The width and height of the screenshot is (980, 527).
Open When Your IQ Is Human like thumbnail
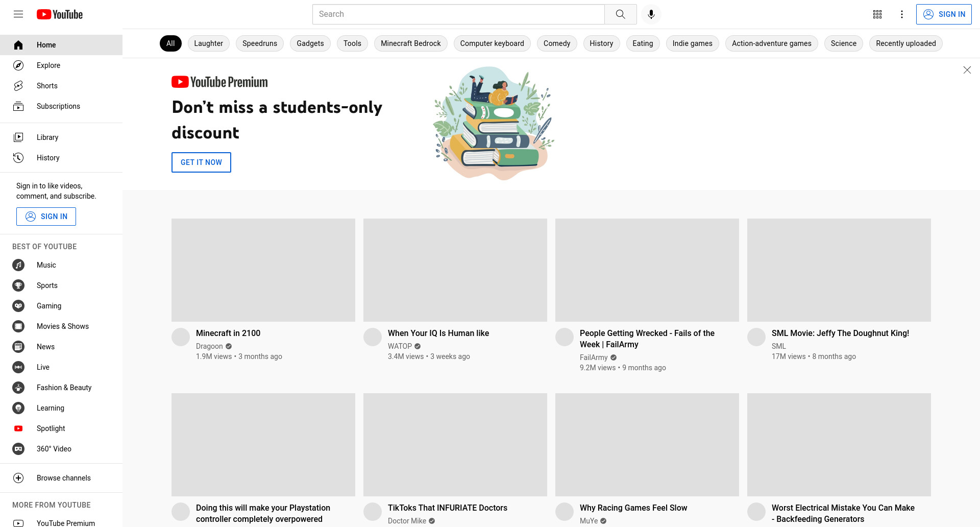455,270
